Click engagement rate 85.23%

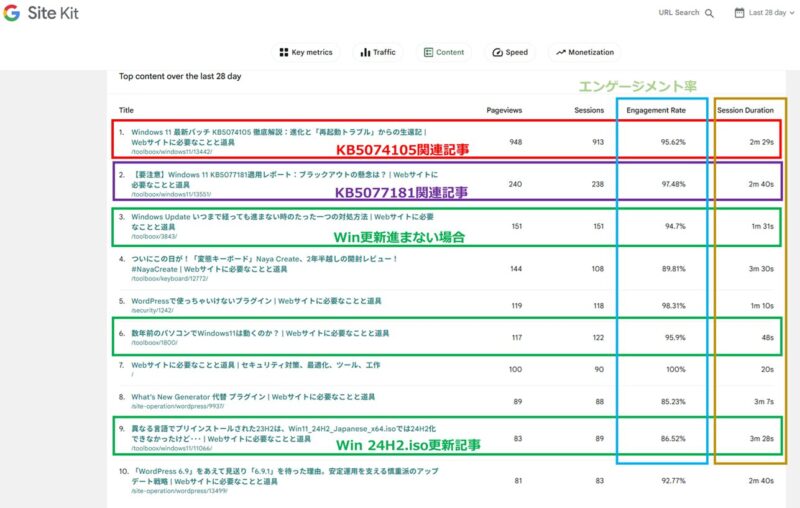click(673, 401)
